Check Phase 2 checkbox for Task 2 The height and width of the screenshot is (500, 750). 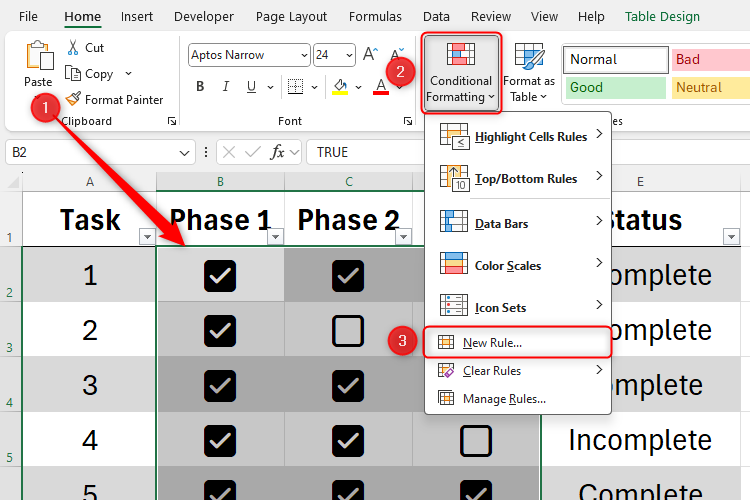click(x=348, y=331)
